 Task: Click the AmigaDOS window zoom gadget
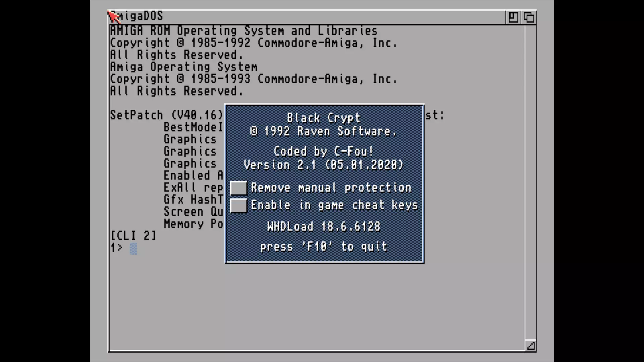(513, 17)
